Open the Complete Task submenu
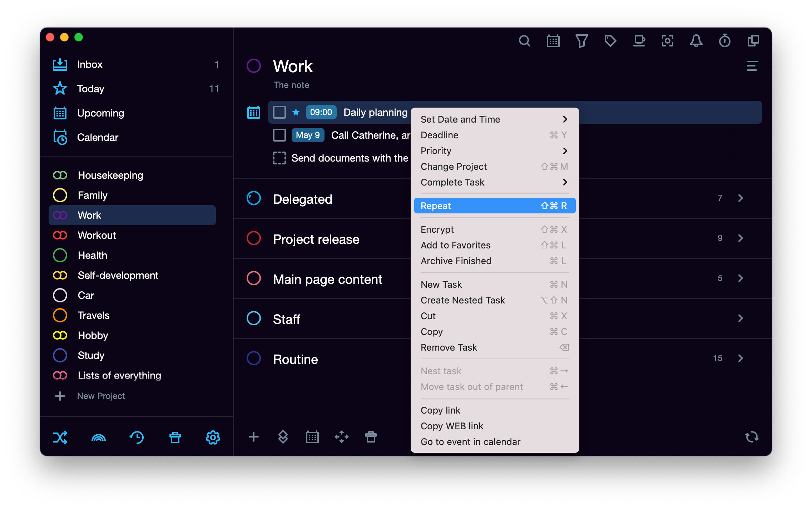Screen dimensions: 812x509 point(495,182)
